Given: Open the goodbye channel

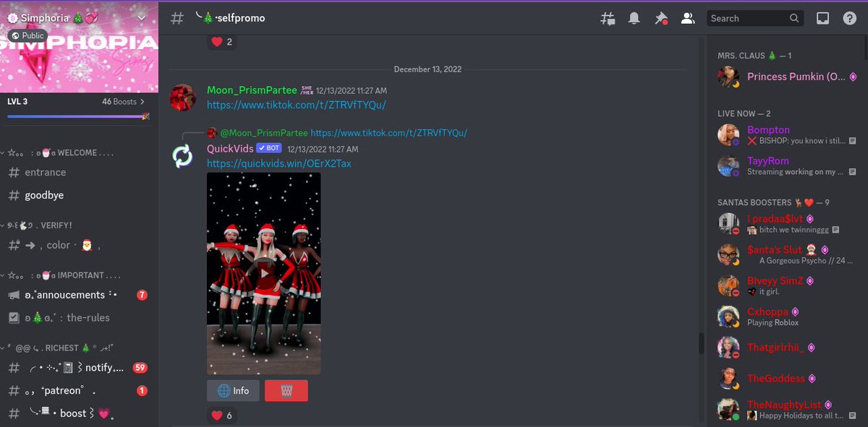Looking at the screenshot, I should click(80, 195).
